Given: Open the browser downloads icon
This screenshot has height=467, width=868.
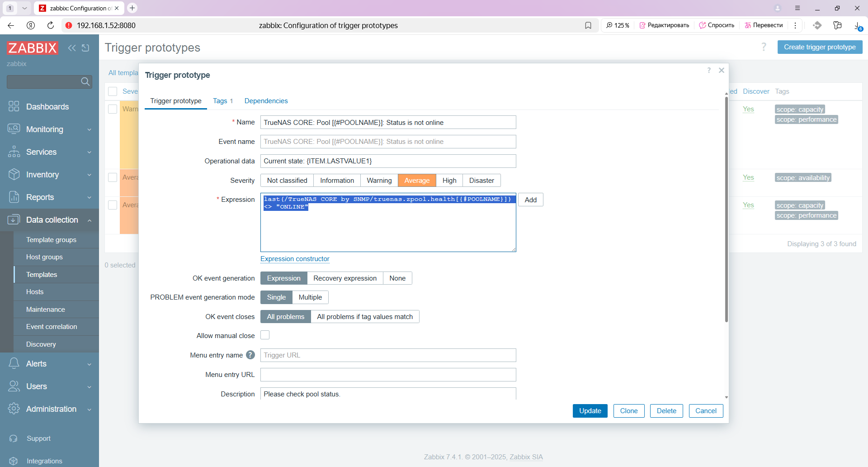Looking at the screenshot, I should pos(858,25).
